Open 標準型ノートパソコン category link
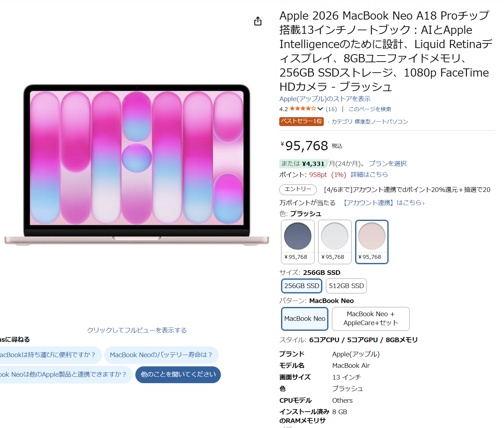 point(381,122)
